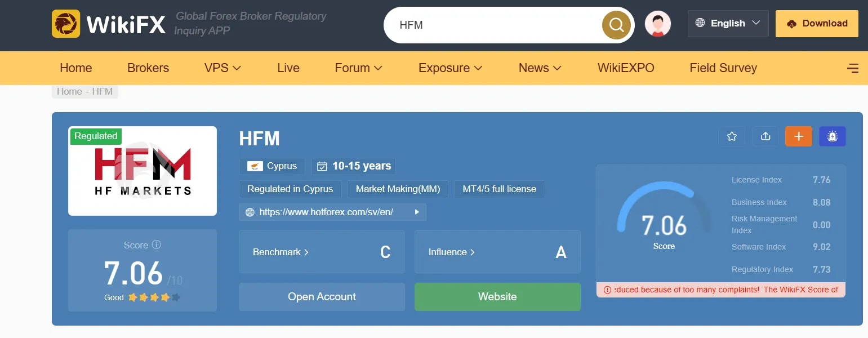Viewport: 868px width, 338px height.
Task: Click the Home breadcrumb link
Action: pos(69,91)
